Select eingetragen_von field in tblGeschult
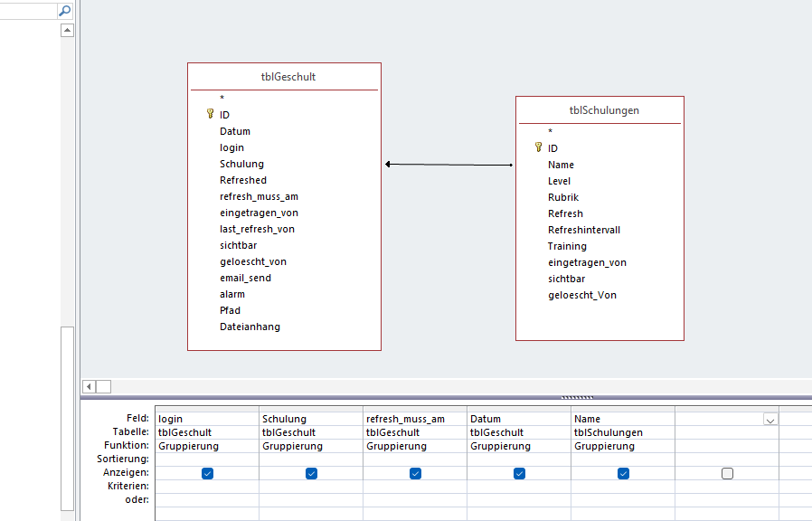The height and width of the screenshot is (521, 812). pos(259,213)
